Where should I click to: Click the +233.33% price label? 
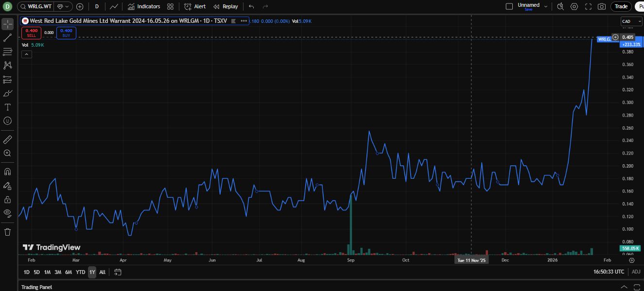pyautogui.click(x=631, y=44)
